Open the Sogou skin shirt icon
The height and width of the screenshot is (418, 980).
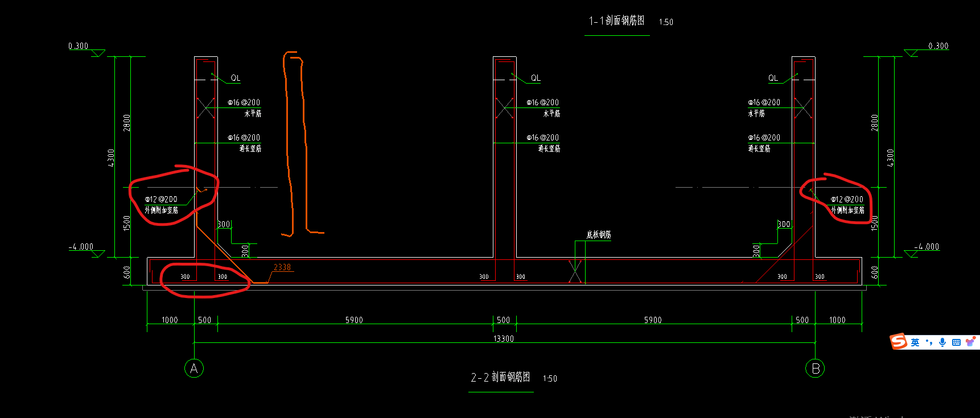pyautogui.click(x=970, y=342)
